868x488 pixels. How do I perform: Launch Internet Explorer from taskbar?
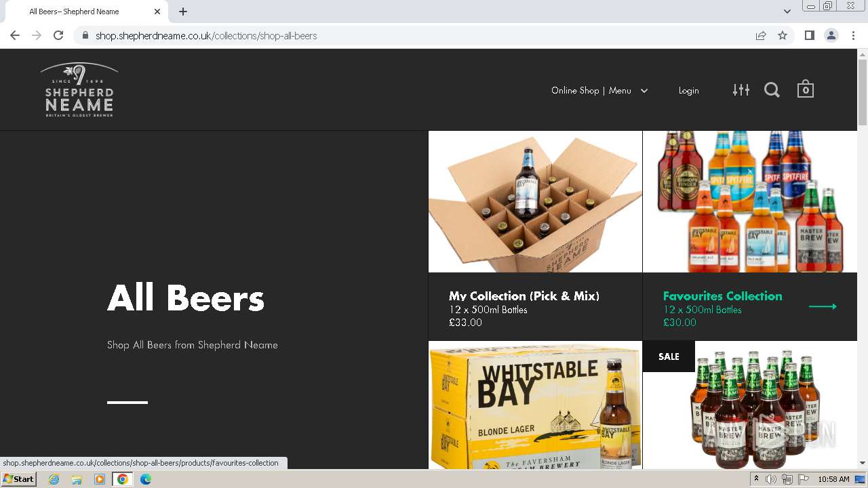tap(54, 479)
